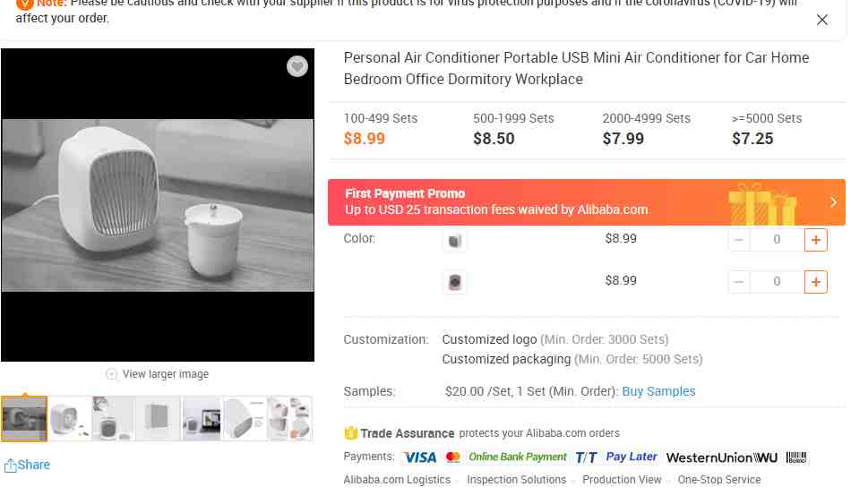Open the Share link icon
The image size is (851, 504).
coord(11,465)
